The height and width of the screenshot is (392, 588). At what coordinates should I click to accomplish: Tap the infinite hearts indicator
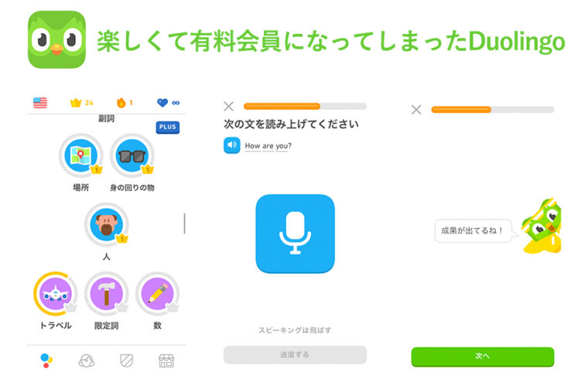[x=168, y=102]
